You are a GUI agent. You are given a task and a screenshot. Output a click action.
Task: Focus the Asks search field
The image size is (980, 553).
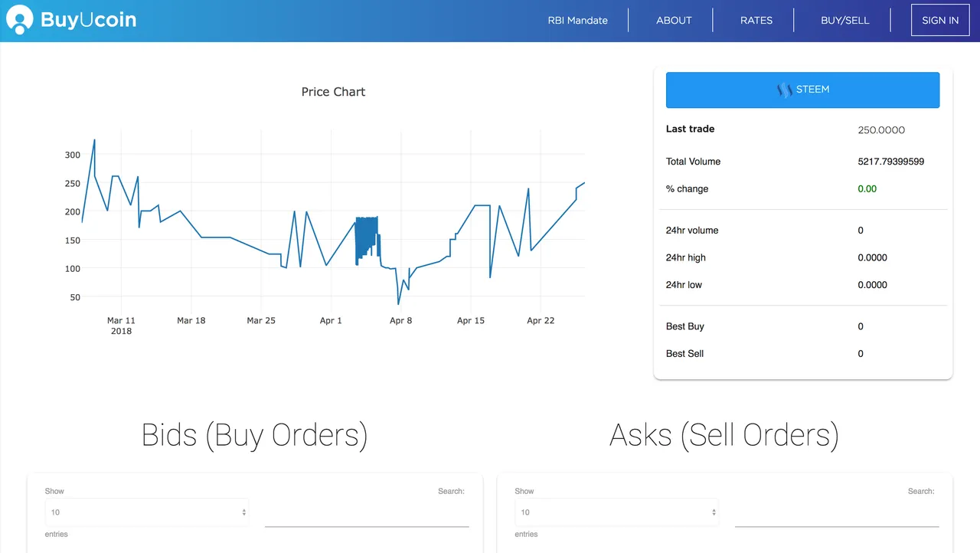(837, 513)
